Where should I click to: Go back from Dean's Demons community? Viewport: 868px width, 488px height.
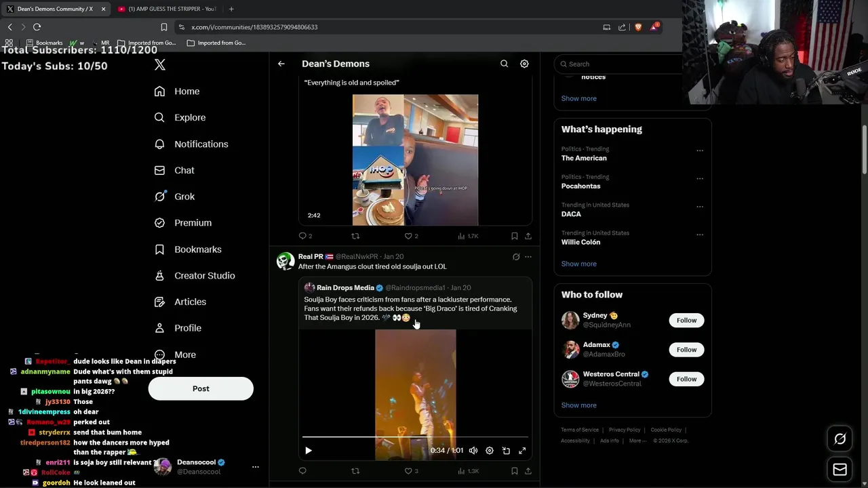[281, 64]
